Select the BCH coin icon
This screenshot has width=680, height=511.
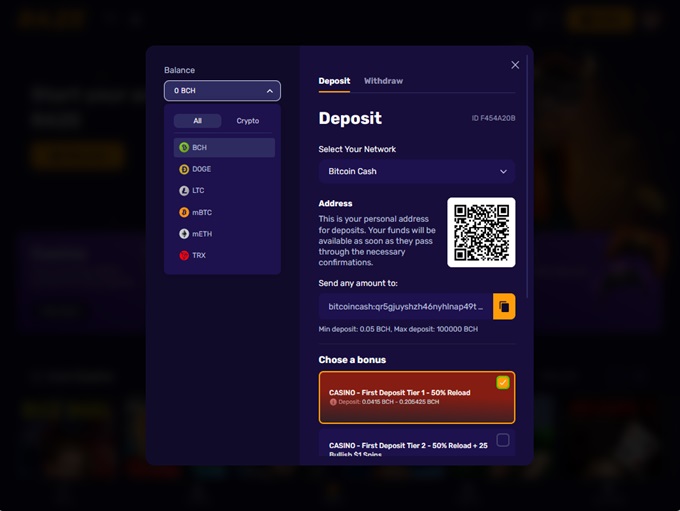click(x=184, y=147)
